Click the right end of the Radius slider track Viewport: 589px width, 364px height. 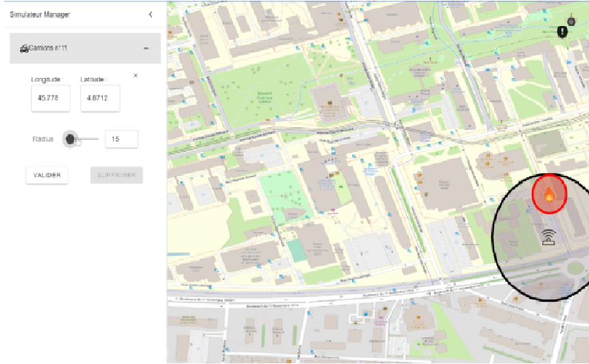tap(97, 139)
